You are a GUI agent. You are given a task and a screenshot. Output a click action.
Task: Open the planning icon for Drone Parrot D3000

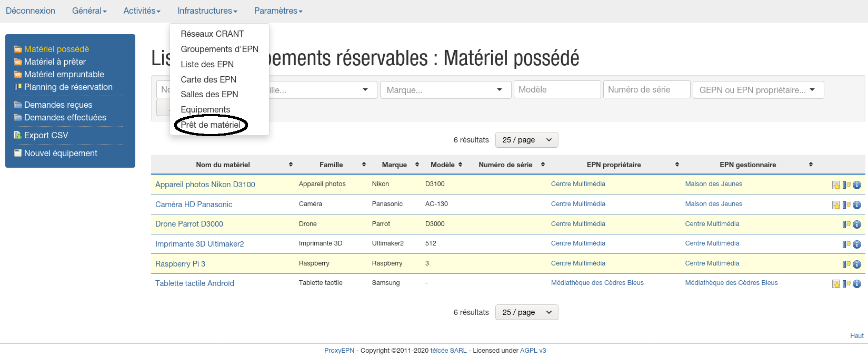(x=846, y=224)
